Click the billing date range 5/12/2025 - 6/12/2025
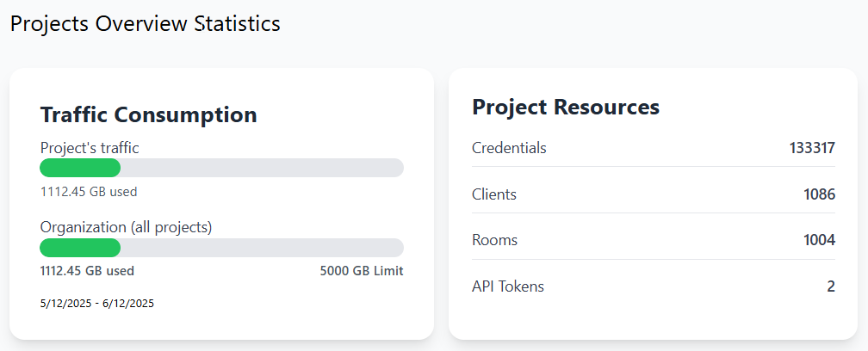 click(x=96, y=303)
